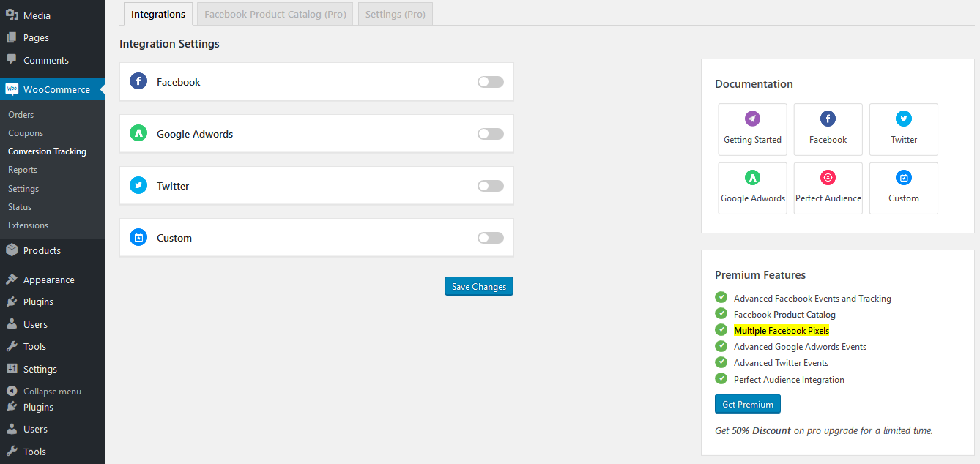Screen dimensions: 980x464
Task: Click the Twitter bird logo in the Integration Settings row
Action: click(x=138, y=185)
